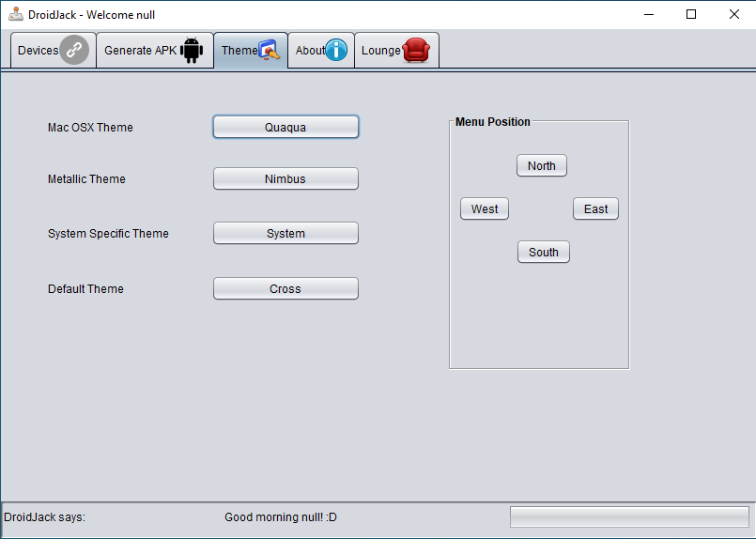
Task: Click the 'Menu Position' group title
Action: (493, 121)
